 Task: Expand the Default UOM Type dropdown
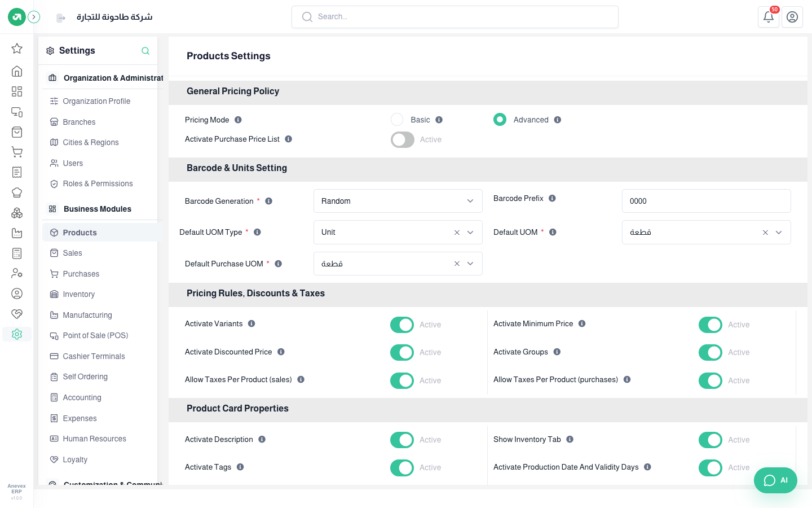pos(470,233)
